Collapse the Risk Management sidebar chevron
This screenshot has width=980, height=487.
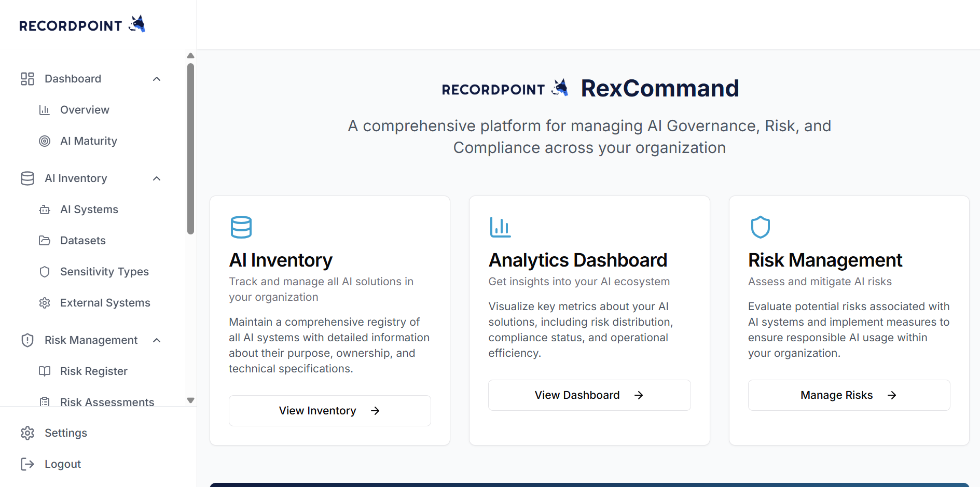point(157,340)
